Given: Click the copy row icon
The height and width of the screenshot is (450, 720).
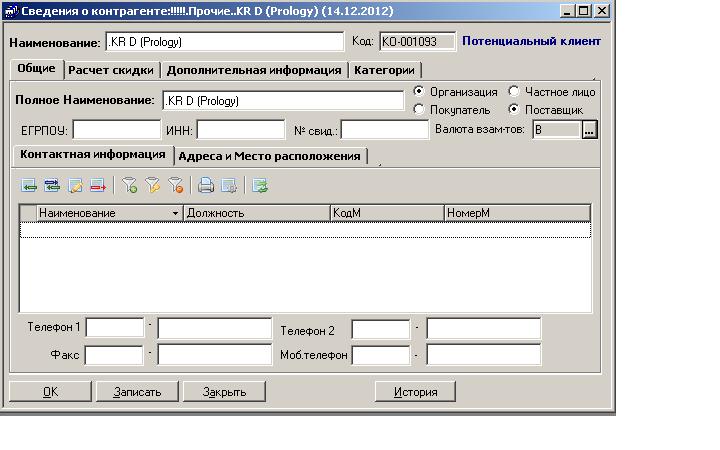Looking at the screenshot, I should [x=52, y=185].
